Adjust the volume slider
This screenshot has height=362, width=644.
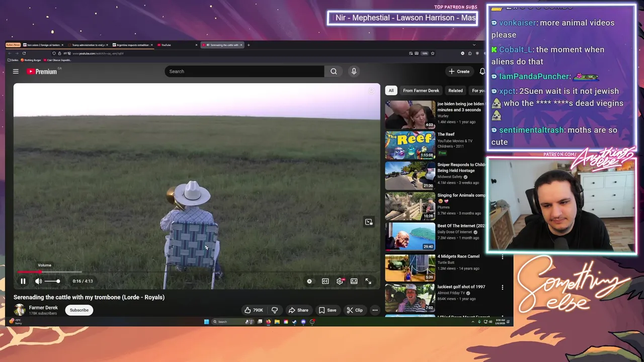coord(53,281)
